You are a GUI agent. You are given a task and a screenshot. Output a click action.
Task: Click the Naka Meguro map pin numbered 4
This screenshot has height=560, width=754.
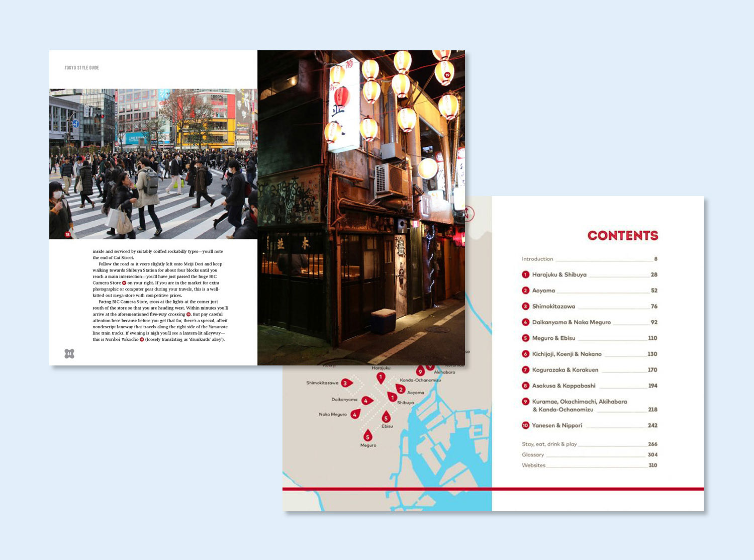[355, 414]
